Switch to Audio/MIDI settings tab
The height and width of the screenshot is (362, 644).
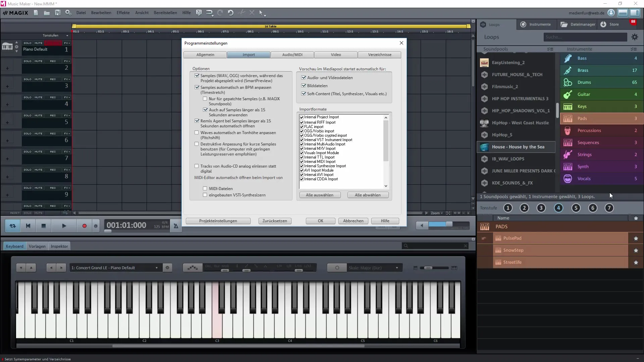(292, 55)
